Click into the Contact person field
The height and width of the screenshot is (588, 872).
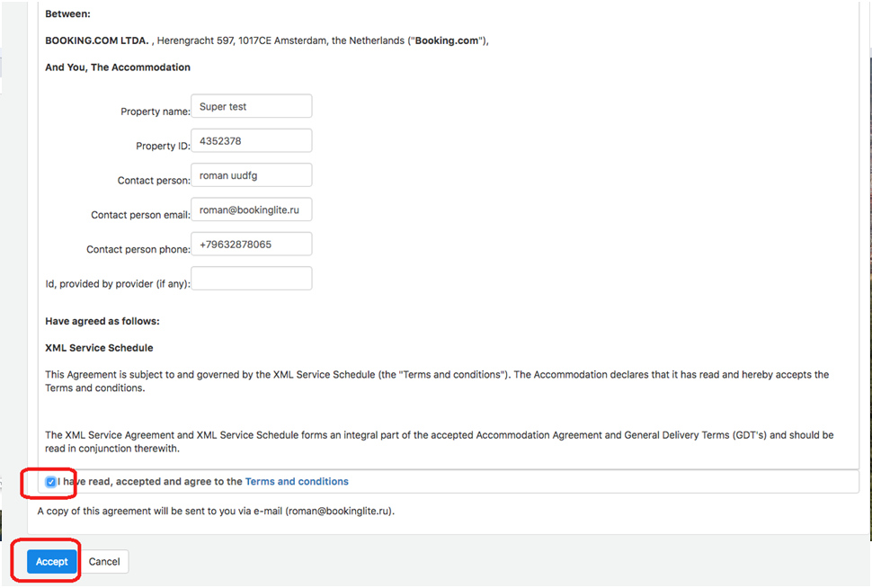coord(252,175)
